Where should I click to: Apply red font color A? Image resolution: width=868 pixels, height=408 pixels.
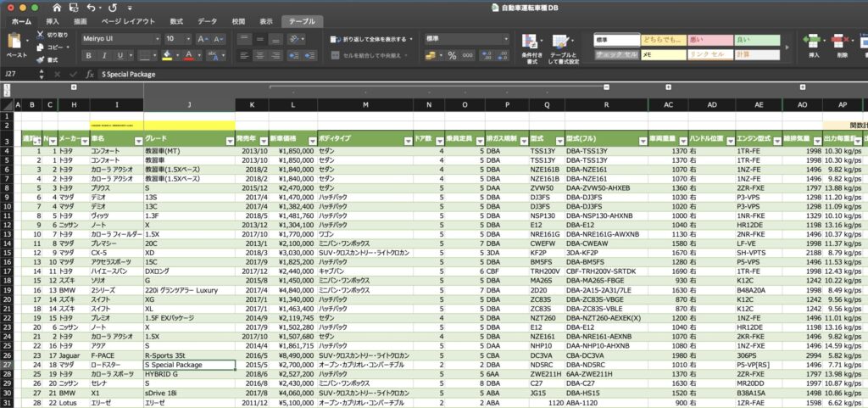(x=189, y=55)
